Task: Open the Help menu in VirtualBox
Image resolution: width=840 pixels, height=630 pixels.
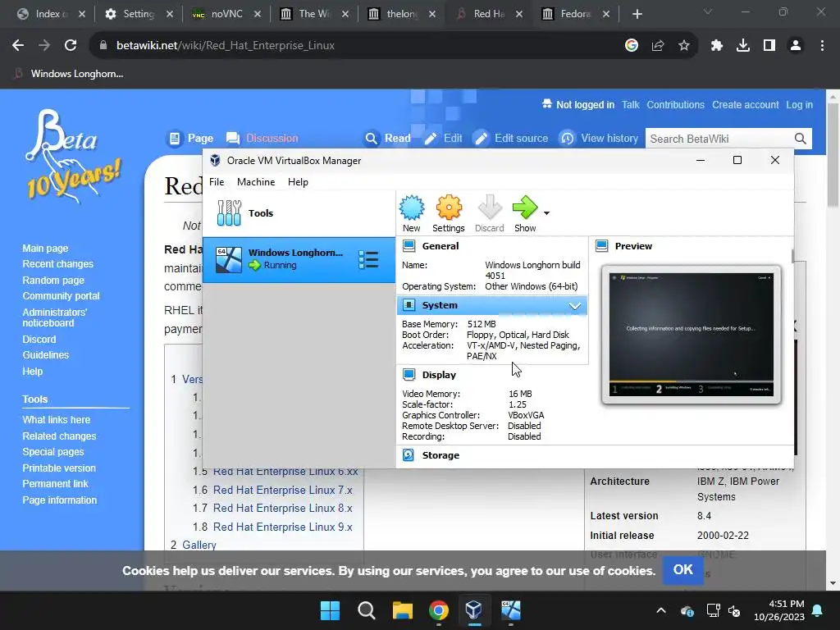Action: 298,181
